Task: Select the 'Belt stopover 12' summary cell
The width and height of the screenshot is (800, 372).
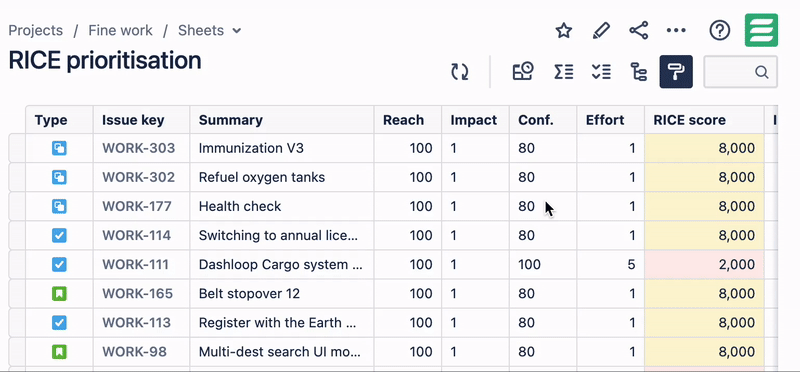Action: pos(282,294)
